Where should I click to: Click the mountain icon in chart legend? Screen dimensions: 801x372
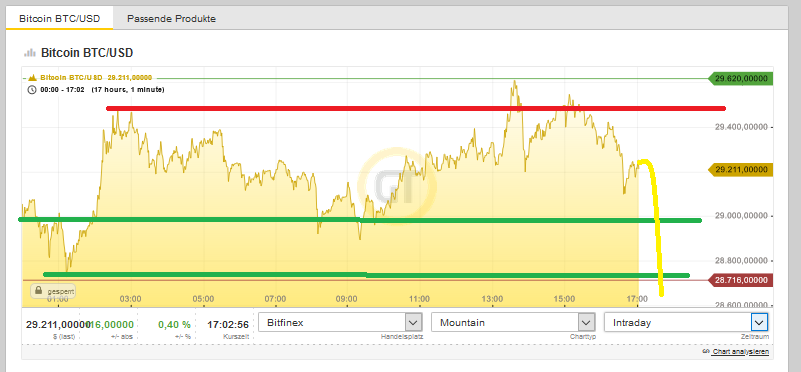pos(33,78)
